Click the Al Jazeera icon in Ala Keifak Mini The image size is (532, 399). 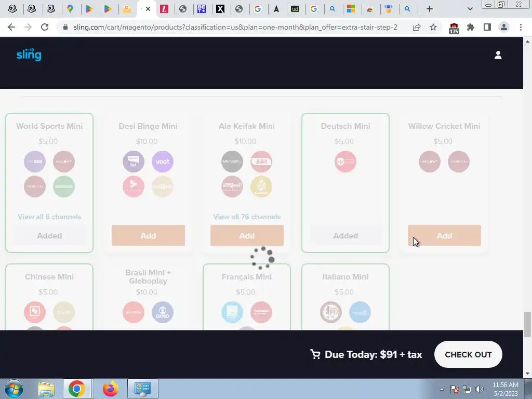[261, 187]
